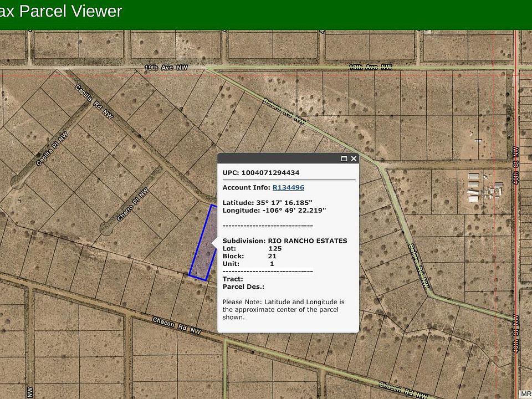
Task: Click the Block: 21 row
Action: 249,256
